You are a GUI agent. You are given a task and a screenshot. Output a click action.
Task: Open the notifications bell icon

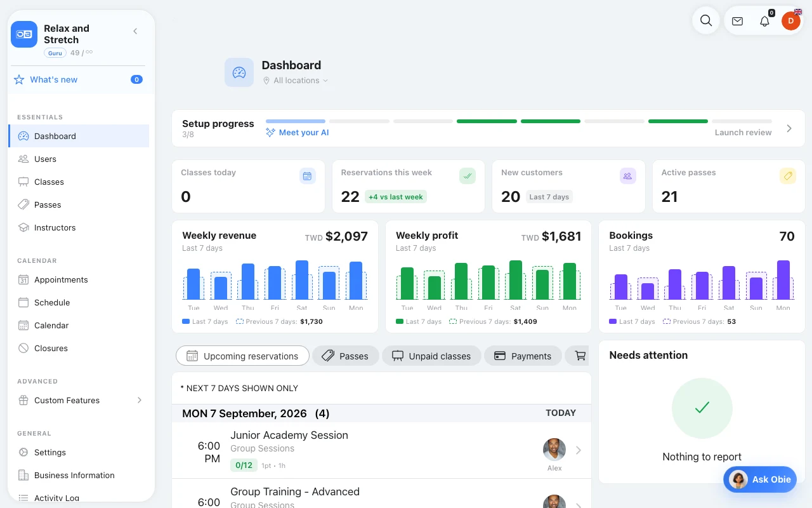pyautogui.click(x=764, y=21)
